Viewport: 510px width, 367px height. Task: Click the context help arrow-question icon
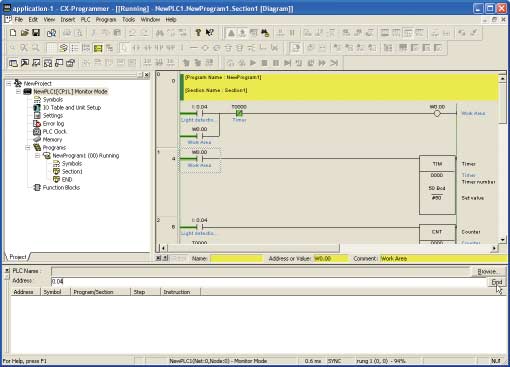click(209, 33)
